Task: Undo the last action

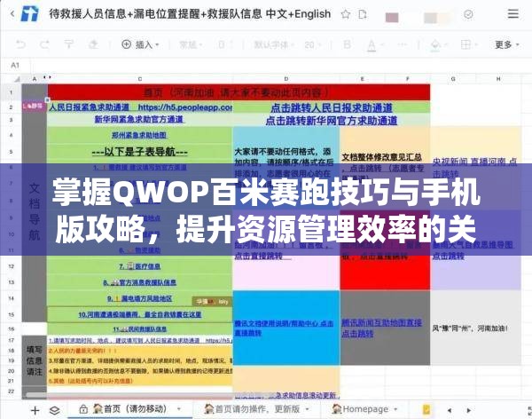Action: [21, 44]
